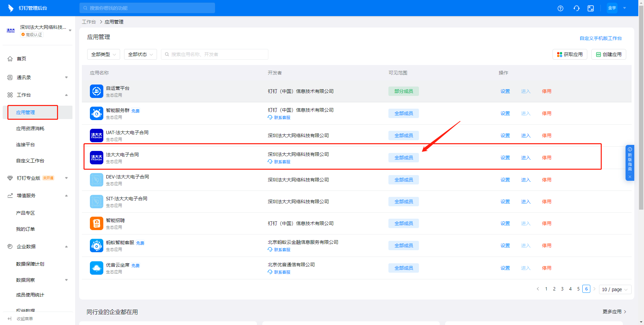Open the 10 / page size dropdown

(615, 289)
